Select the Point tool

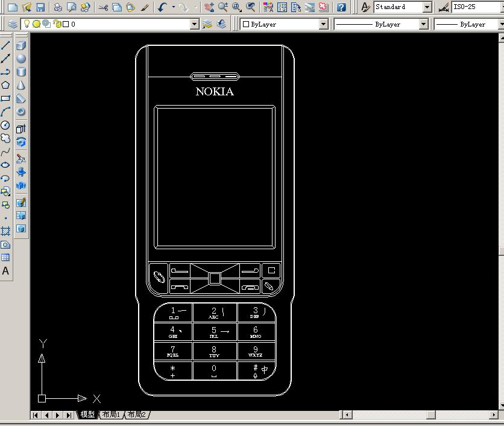point(5,218)
